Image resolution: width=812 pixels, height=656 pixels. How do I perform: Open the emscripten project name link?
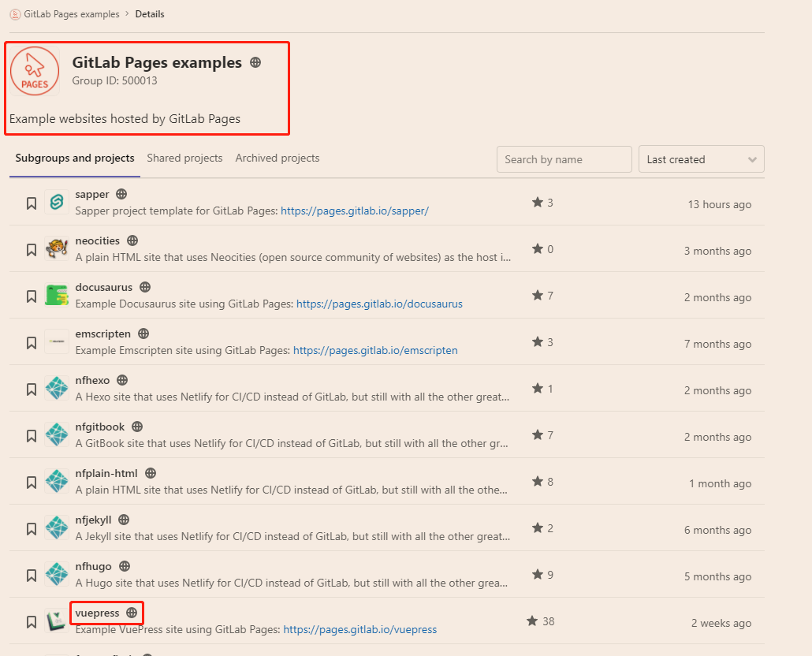pyautogui.click(x=103, y=334)
